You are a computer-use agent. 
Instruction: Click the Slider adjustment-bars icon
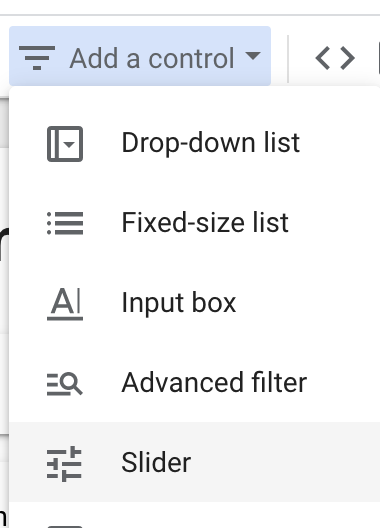coord(64,464)
